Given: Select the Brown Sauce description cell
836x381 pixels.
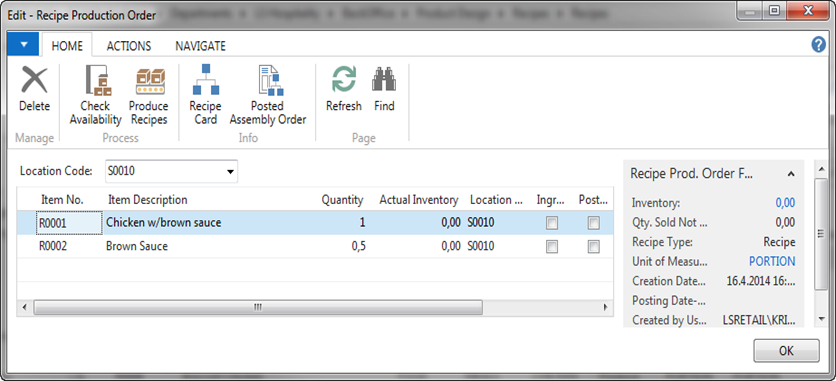Looking at the screenshot, I should tap(136, 246).
